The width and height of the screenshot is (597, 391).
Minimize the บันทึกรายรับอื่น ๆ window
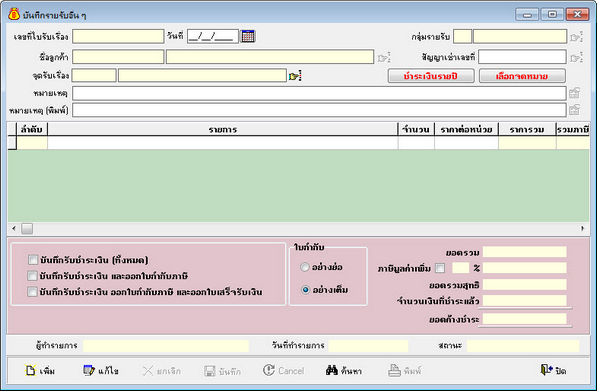[527, 14]
